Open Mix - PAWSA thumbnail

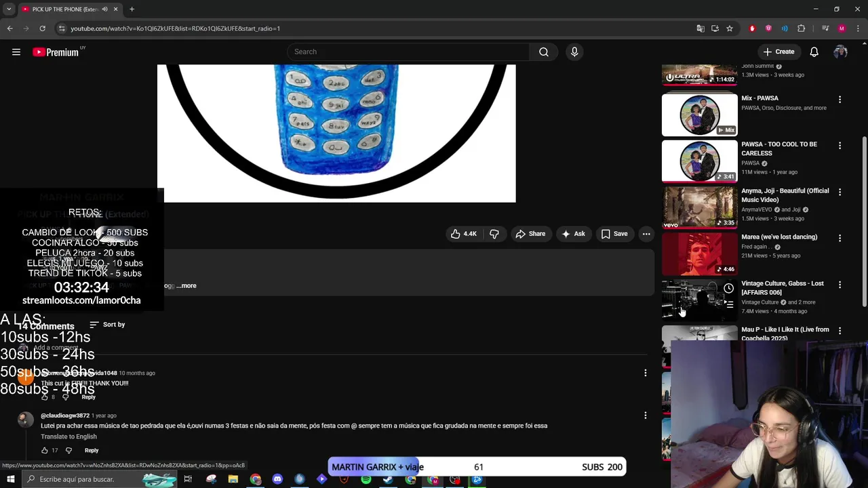[x=699, y=115]
